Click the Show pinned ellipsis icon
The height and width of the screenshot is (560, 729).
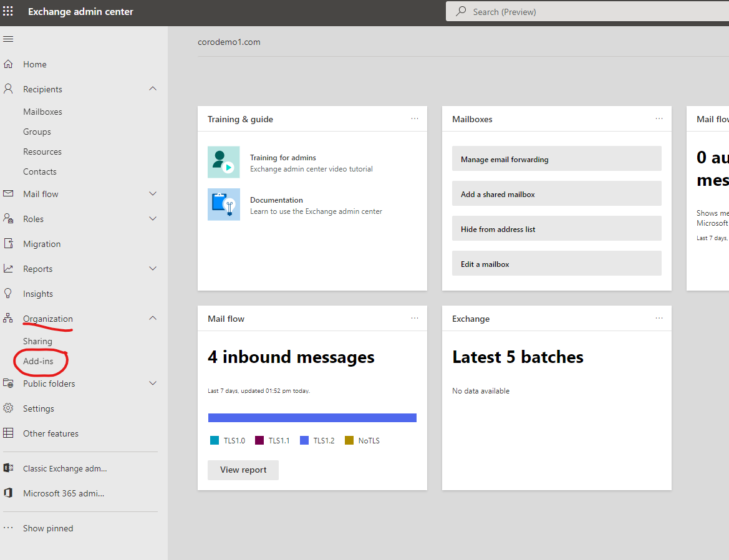tap(8, 528)
